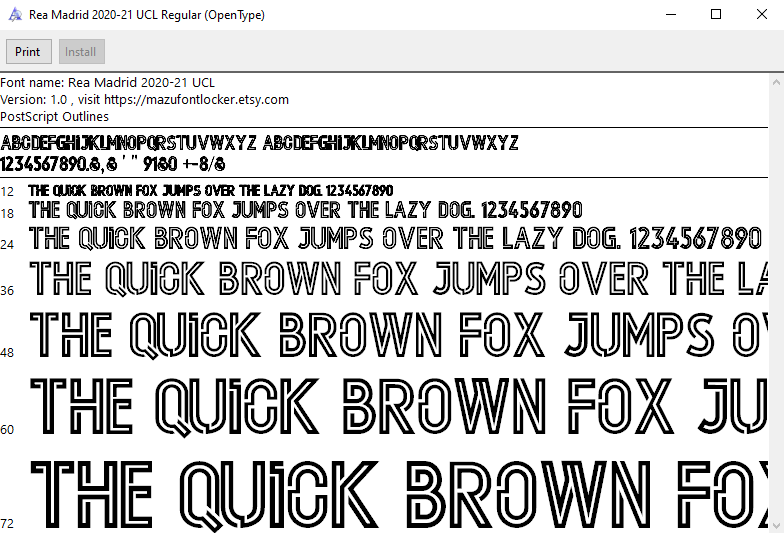The height and width of the screenshot is (533, 784).
Task: Click the 24-point pangram sample line
Action: point(395,239)
